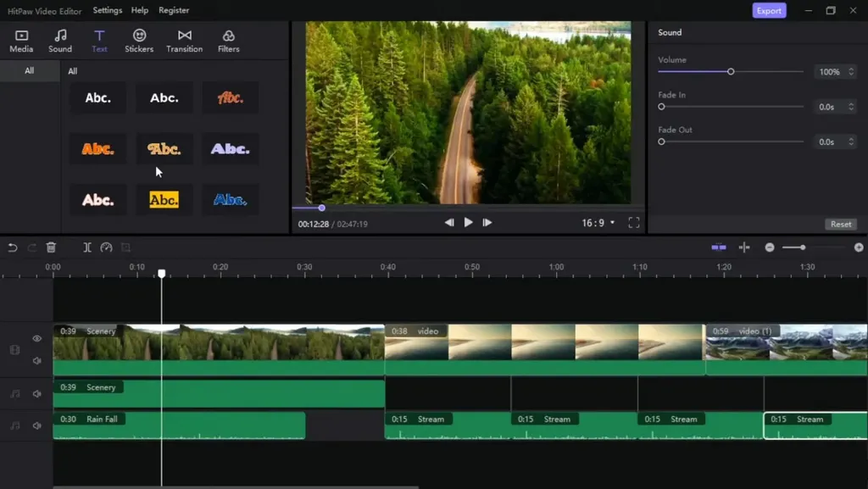
Task: Open the Stickers tab
Action: [x=139, y=42]
